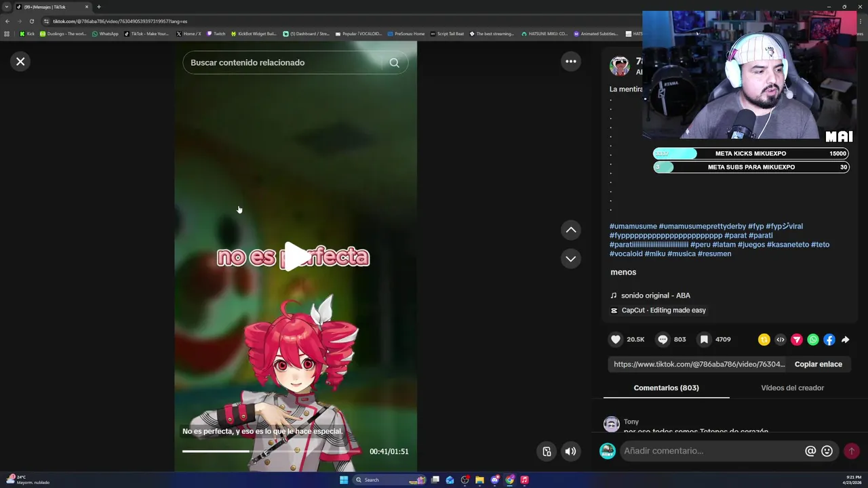868x488 pixels.
Task: Open Script Tail Beat bookmark
Action: [x=447, y=33]
